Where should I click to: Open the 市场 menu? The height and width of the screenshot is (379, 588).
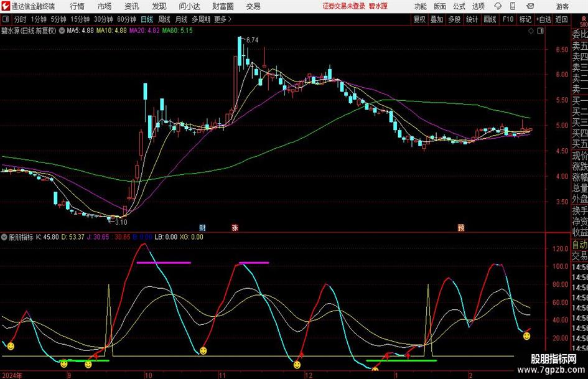point(105,6)
